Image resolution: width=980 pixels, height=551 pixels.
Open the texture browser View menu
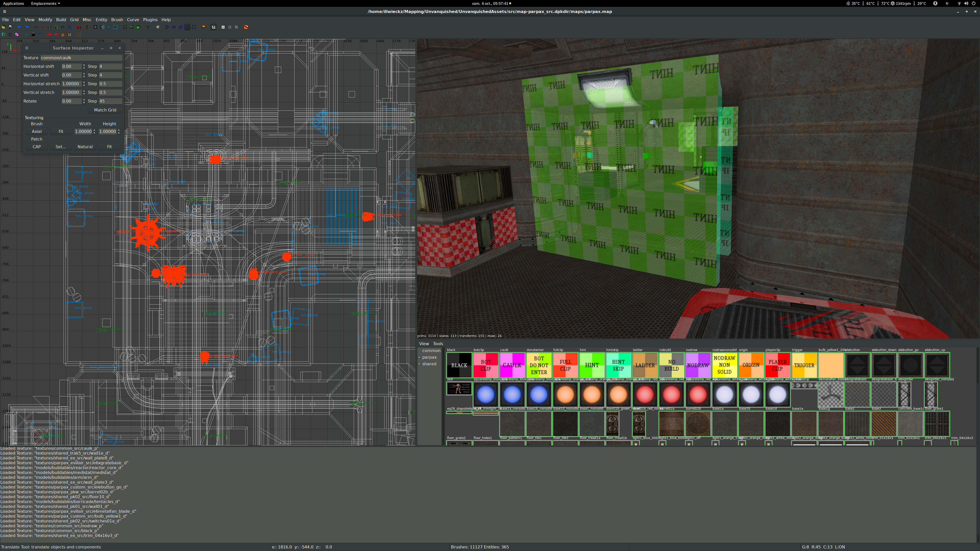424,344
